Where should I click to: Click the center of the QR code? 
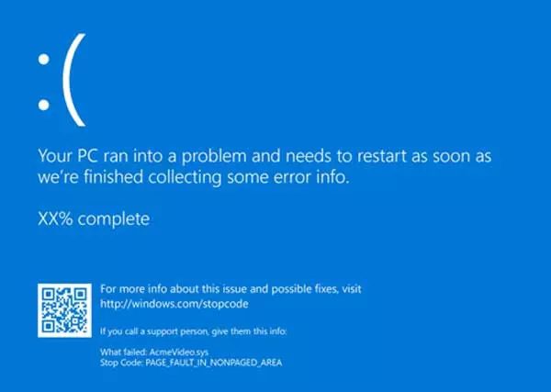(64, 310)
